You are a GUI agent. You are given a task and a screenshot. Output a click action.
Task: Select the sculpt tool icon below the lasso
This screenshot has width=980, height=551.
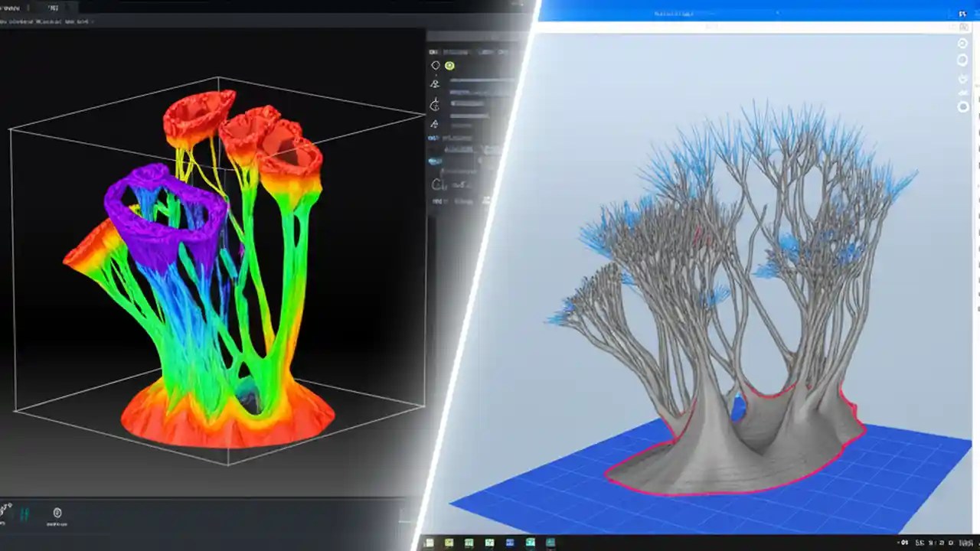(x=433, y=84)
